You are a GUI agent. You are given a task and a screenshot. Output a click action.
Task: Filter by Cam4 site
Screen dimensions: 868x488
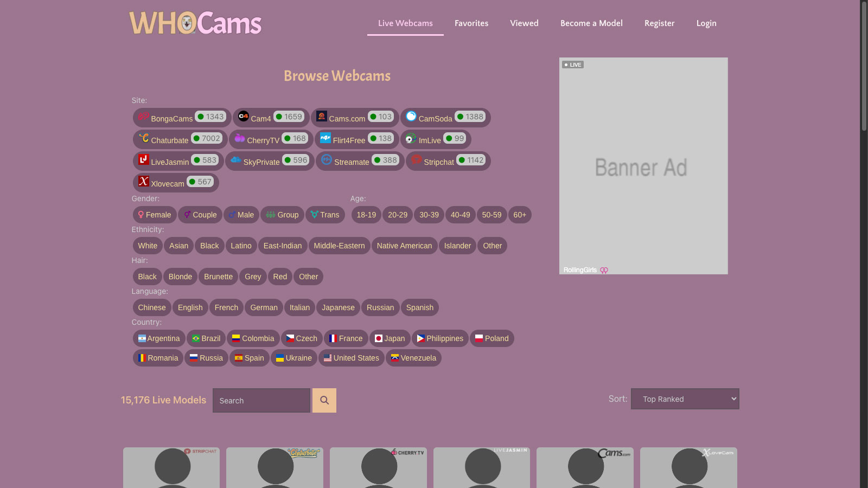click(x=271, y=118)
